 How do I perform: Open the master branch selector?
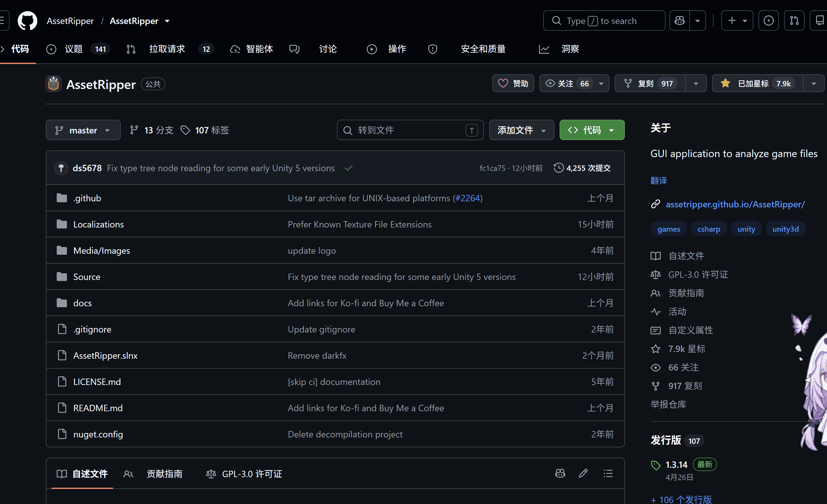pyautogui.click(x=83, y=130)
